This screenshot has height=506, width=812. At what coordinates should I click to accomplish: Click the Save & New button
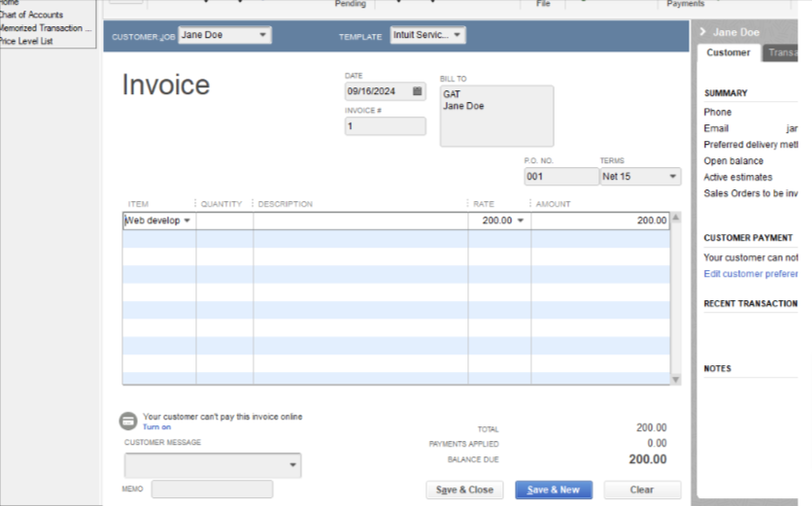553,489
